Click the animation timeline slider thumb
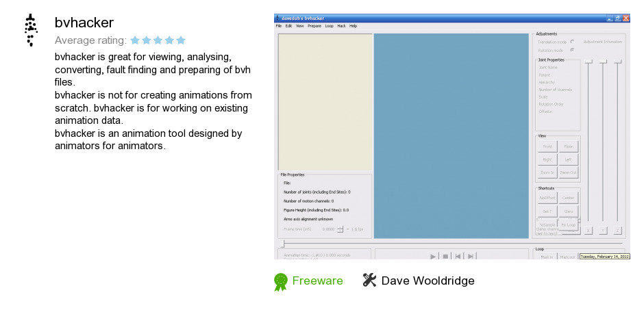Screen dimensions: 644x312 click(x=282, y=244)
